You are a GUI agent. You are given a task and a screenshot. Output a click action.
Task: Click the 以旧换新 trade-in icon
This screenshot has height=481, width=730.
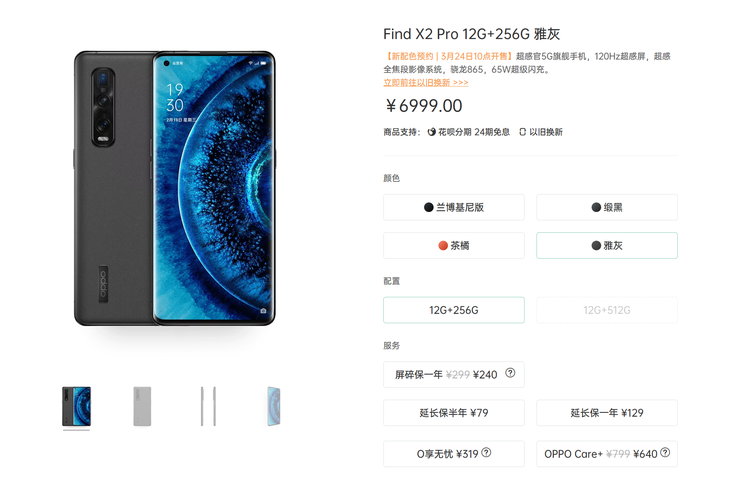(x=522, y=132)
